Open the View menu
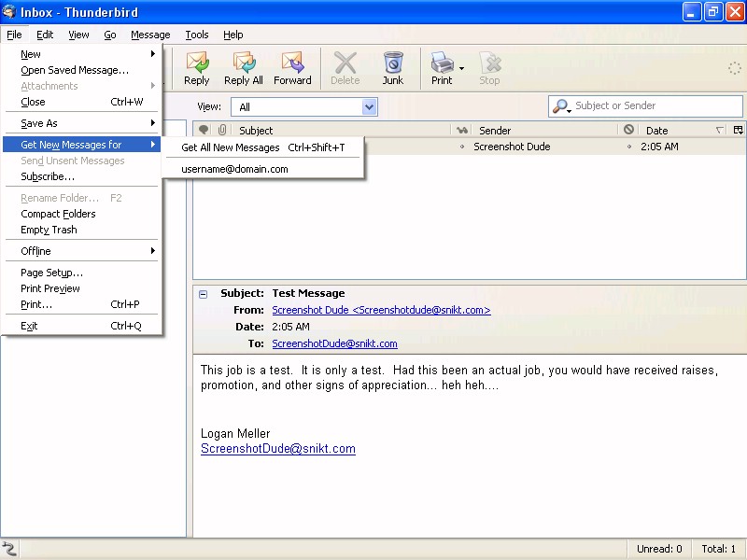Image resolution: width=747 pixels, height=560 pixels. tap(78, 35)
